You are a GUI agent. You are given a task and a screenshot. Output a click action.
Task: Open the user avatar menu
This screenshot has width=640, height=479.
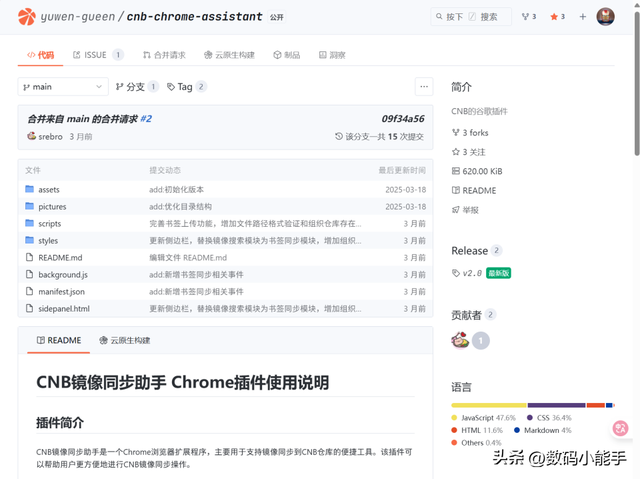(x=605, y=17)
